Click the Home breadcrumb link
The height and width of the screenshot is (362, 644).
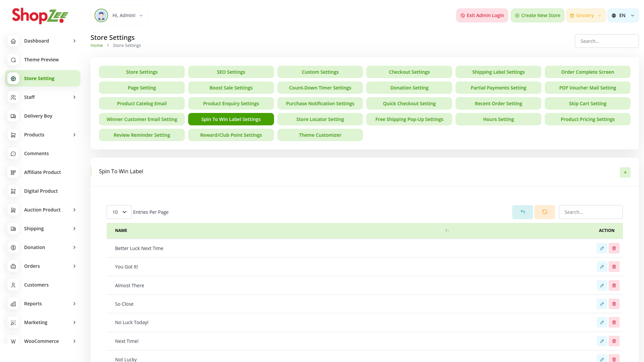[x=97, y=46]
